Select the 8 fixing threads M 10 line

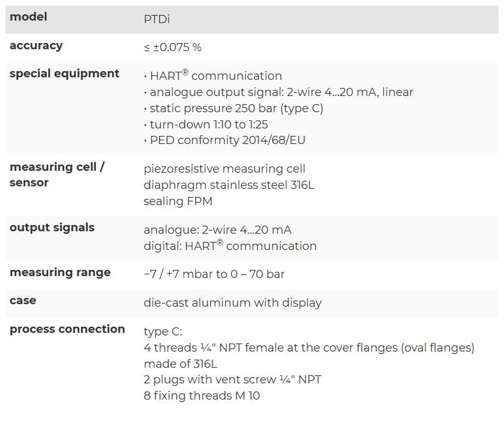tap(201, 396)
